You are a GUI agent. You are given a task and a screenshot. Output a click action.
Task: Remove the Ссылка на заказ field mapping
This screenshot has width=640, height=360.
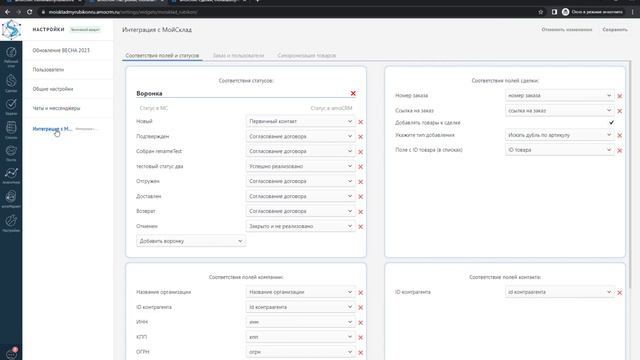tap(620, 111)
